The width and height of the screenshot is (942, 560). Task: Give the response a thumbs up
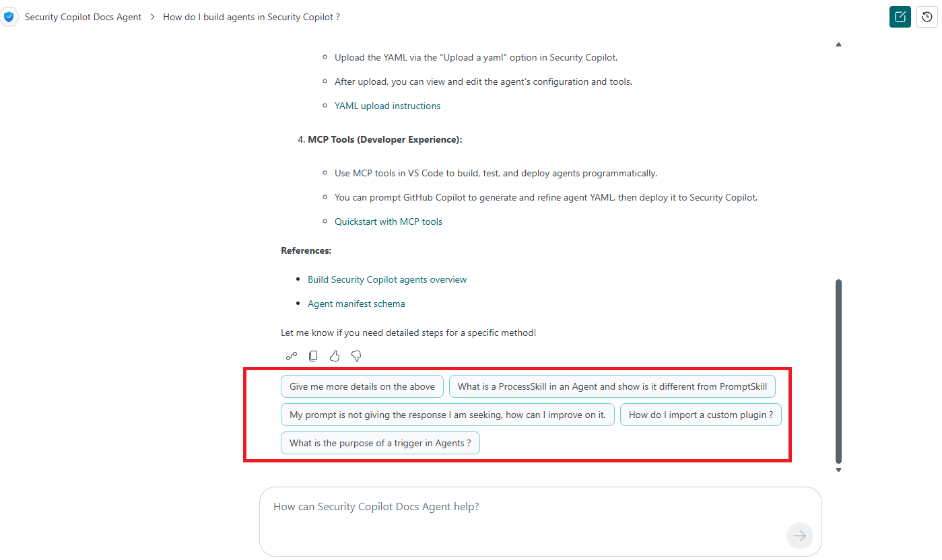335,356
